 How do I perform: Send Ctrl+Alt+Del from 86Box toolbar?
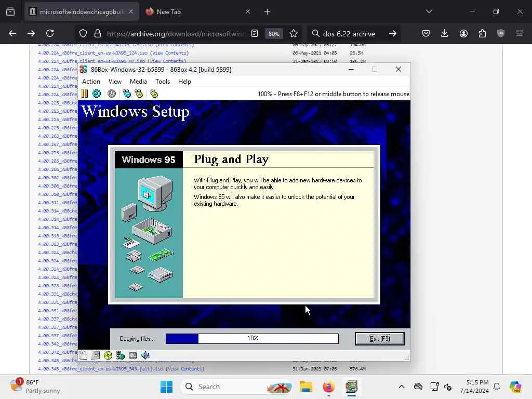127,94
